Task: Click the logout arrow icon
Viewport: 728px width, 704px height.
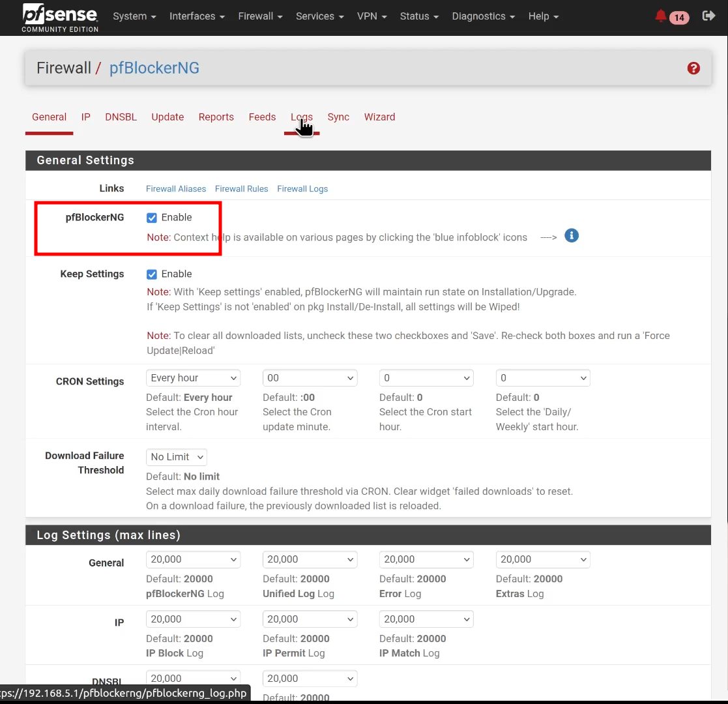Action: pyautogui.click(x=708, y=16)
